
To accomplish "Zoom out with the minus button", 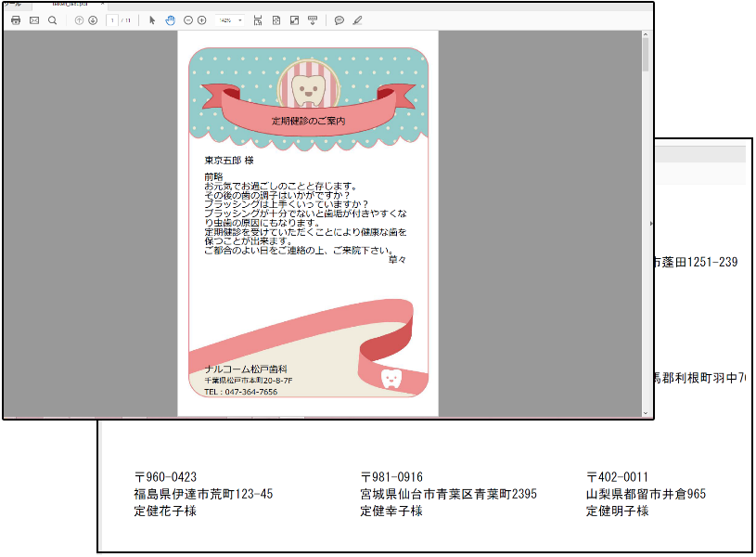I will (x=188, y=20).
